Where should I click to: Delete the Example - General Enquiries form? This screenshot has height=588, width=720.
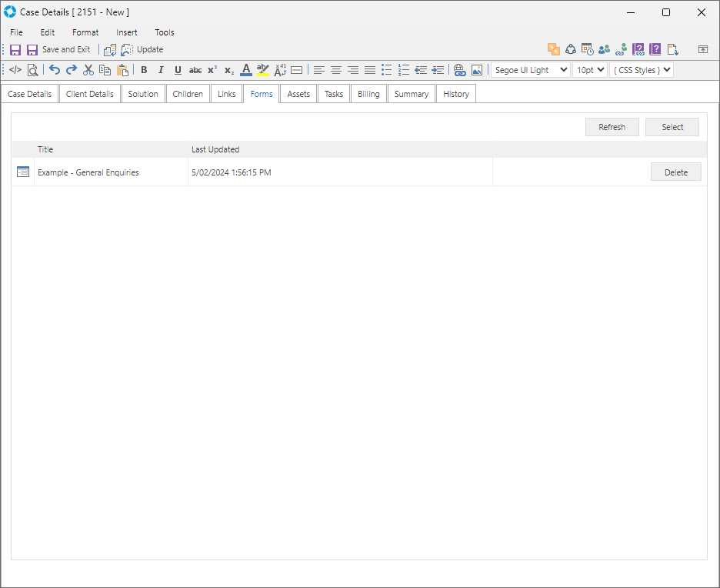point(675,172)
